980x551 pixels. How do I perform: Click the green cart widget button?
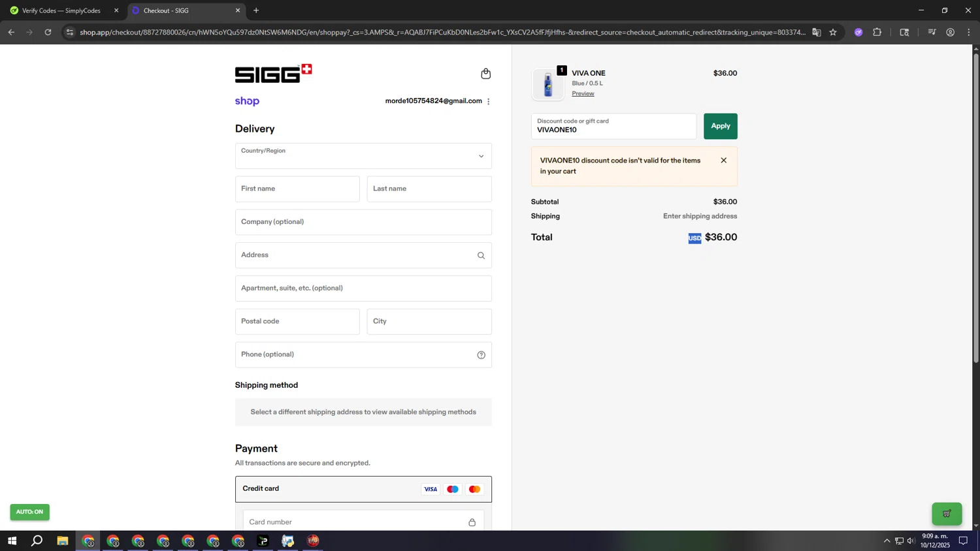click(947, 514)
